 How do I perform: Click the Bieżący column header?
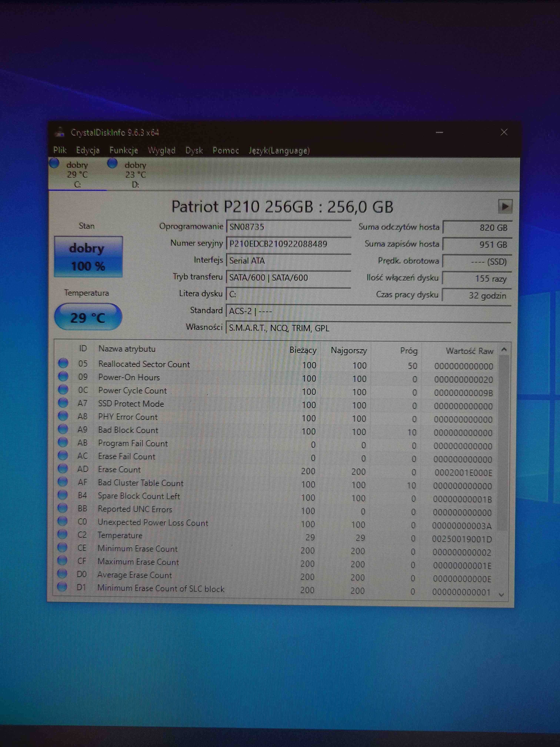pos(303,350)
